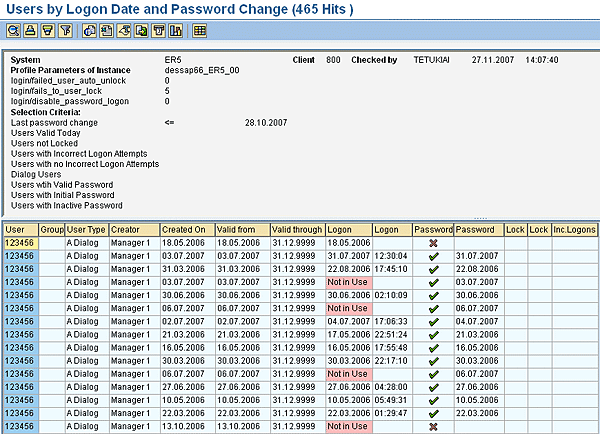The image size is (600, 434).
Task: Select the Group column header
Action: pyautogui.click(x=51, y=229)
